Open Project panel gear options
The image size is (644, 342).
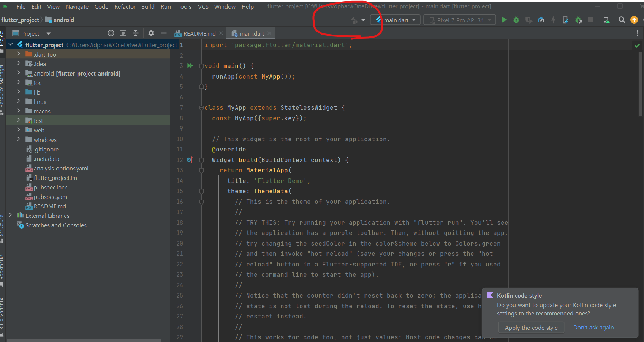tap(151, 33)
